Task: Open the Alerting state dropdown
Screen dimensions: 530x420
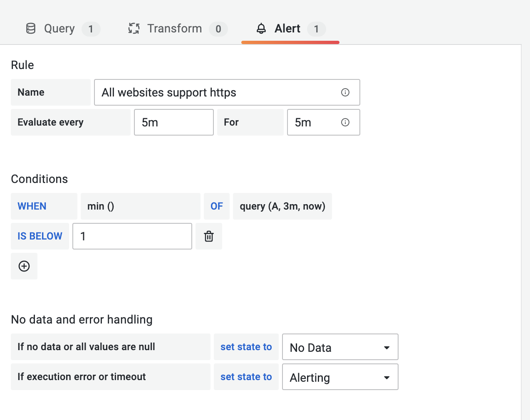Action: 340,377
